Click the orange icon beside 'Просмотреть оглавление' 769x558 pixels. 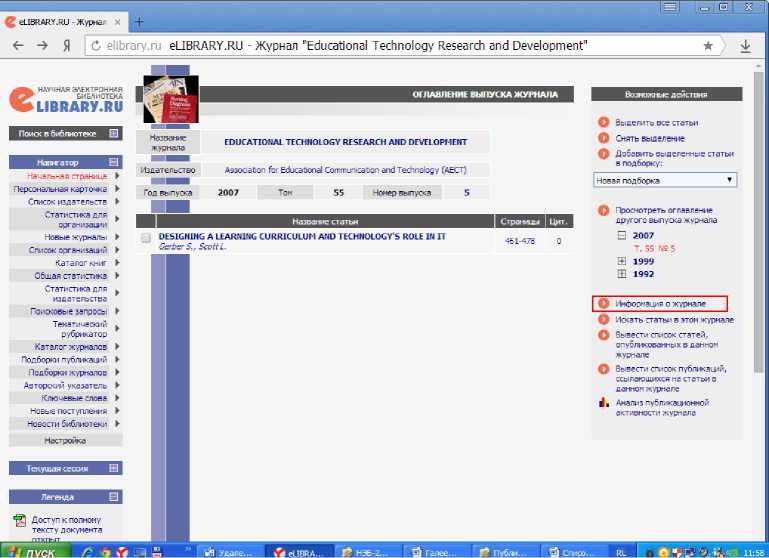pyautogui.click(x=603, y=210)
